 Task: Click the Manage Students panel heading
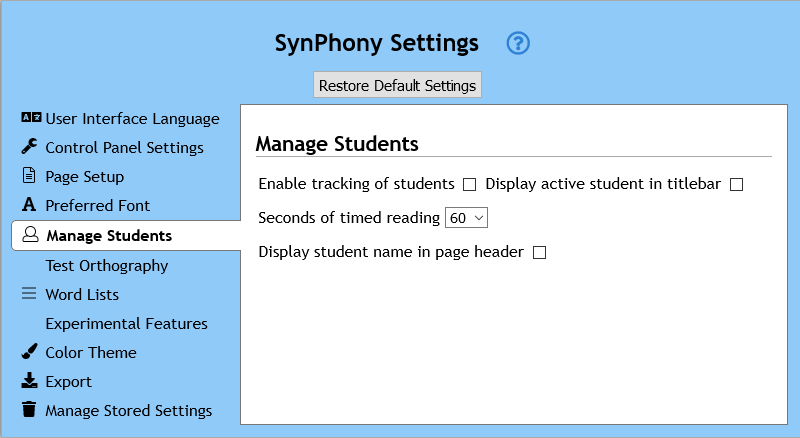coord(337,144)
